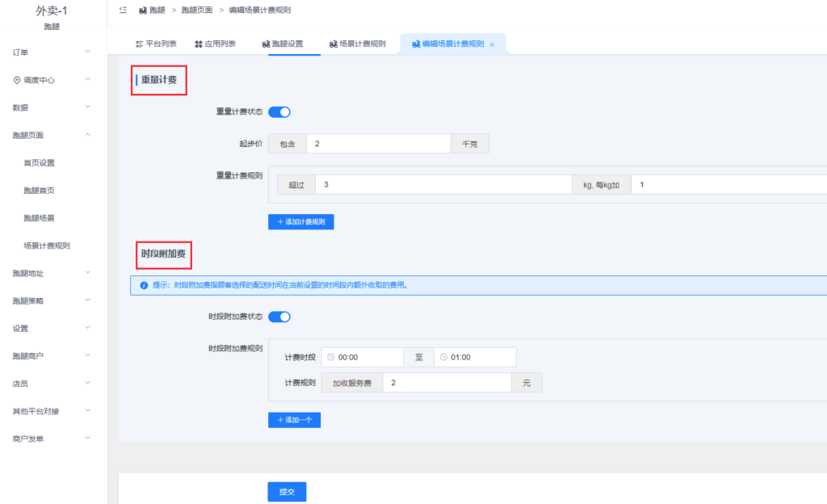Click the 调度中心 location pin icon
827x504 pixels.
(16, 80)
